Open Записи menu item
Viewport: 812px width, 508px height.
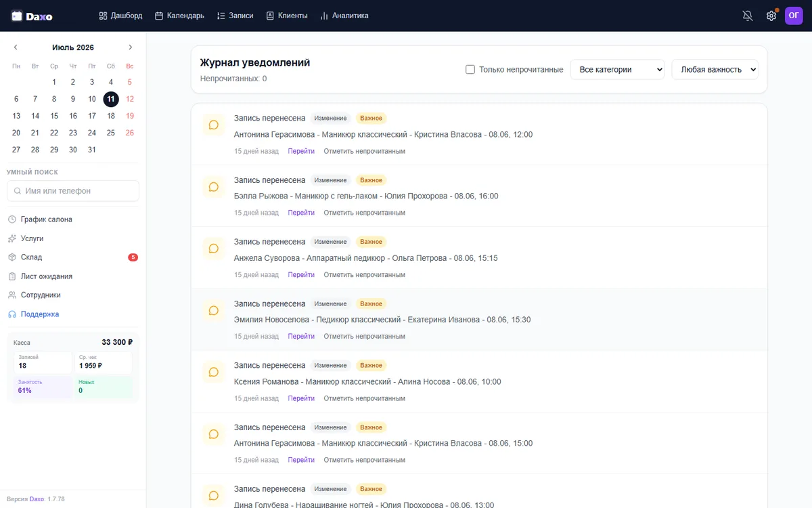(235, 16)
